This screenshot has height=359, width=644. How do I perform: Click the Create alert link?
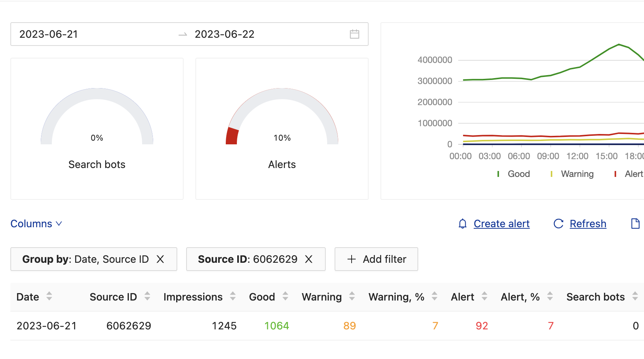502,224
